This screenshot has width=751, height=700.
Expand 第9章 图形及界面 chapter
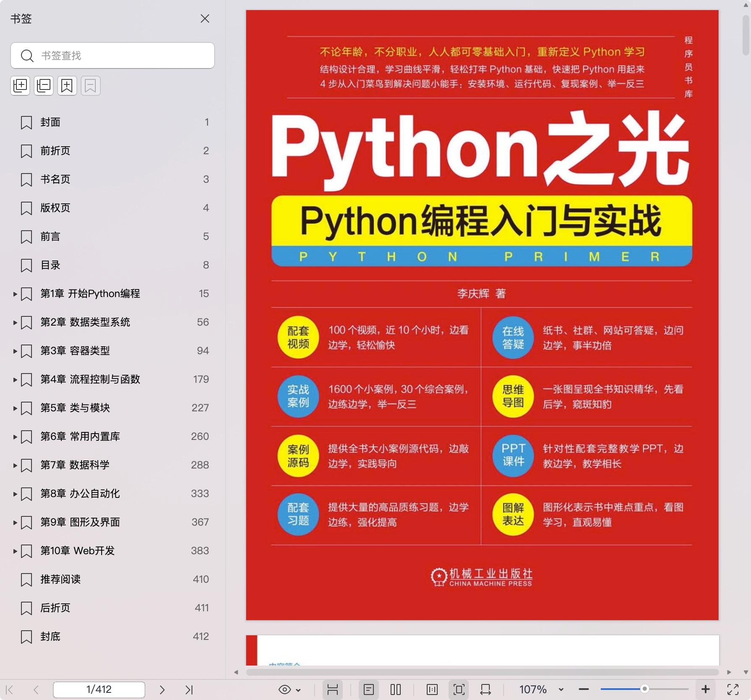pyautogui.click(x=15, y=523)
